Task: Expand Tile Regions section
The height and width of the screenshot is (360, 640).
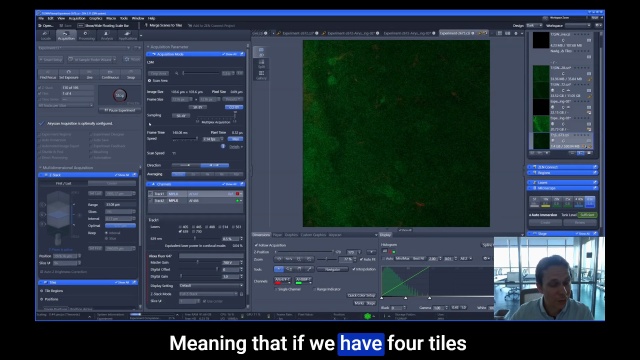Action: click(x=42, y=291)
